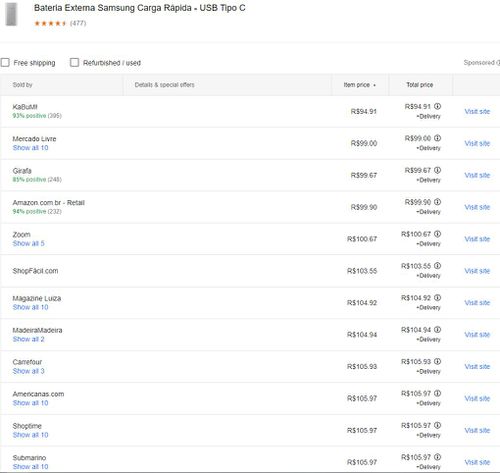Visit site for the Americanas.com offer
This screenshot has width=500, height=473.
(x=477, y=398)
